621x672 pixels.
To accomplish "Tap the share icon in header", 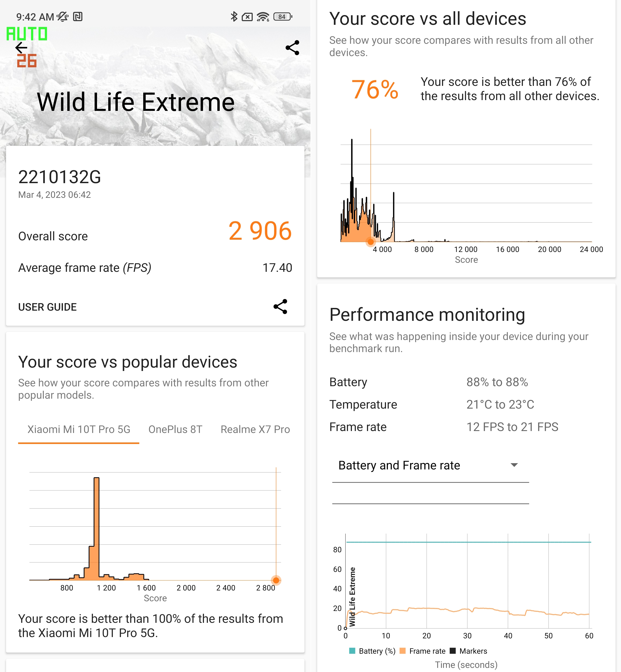I will coord(292,48).
